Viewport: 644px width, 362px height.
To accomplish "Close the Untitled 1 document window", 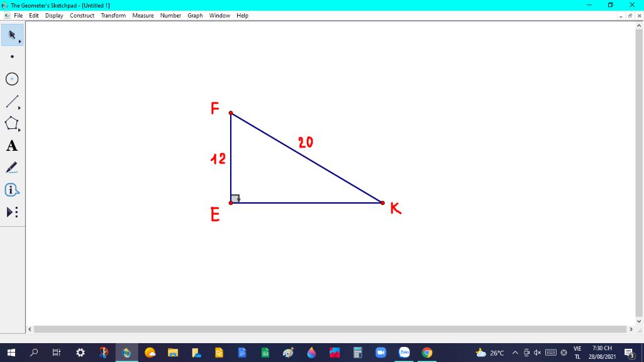I will (639, 16).
